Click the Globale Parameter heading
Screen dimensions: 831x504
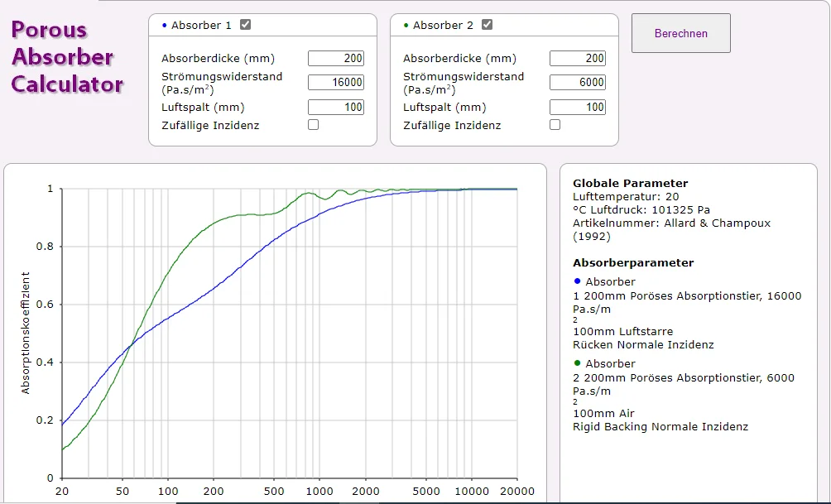(x=630, y=184)
